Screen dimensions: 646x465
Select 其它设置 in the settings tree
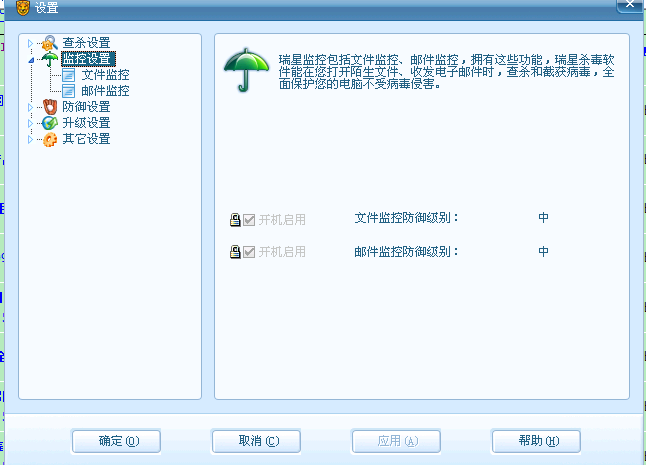tap(86, 139)
